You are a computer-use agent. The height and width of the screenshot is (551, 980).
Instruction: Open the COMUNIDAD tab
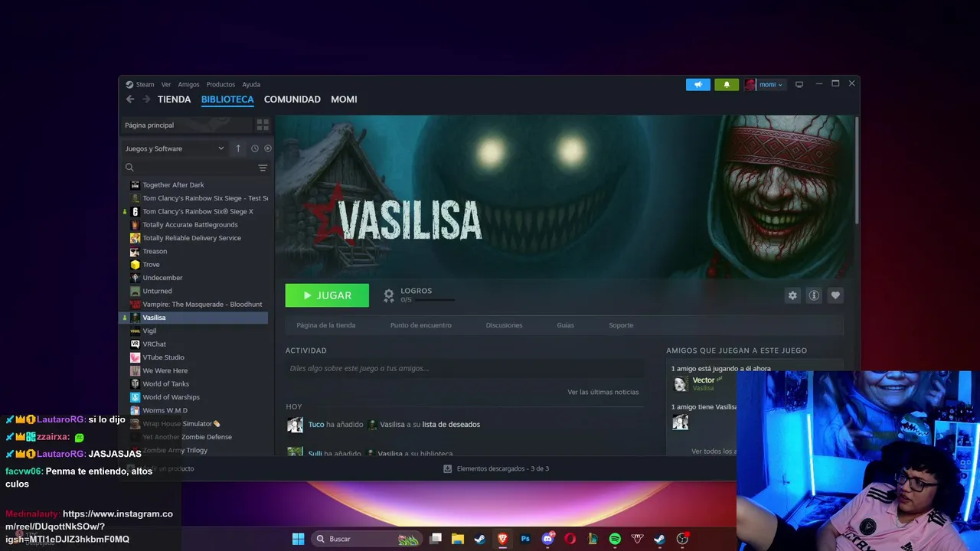pyautogui.click(x=292, y=99)
